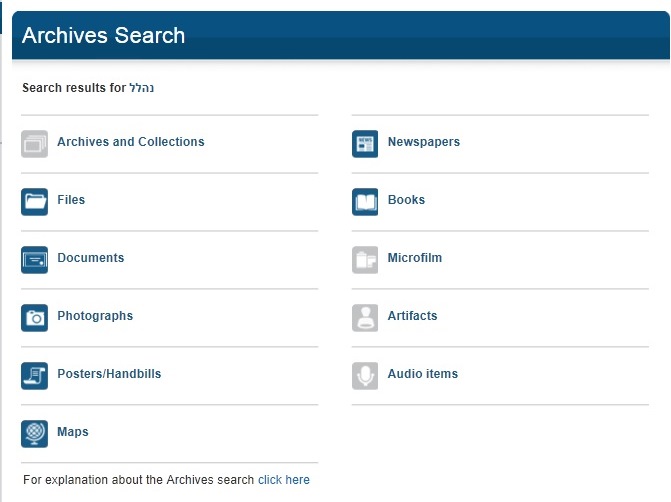Select the Artifacts bust icon

365,318
